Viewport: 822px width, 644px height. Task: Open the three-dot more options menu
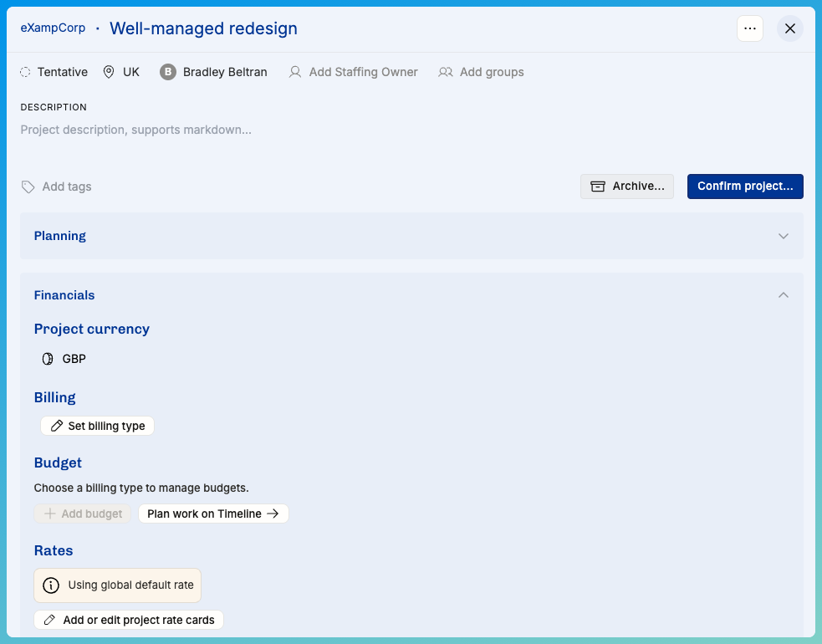coord(749,28)
